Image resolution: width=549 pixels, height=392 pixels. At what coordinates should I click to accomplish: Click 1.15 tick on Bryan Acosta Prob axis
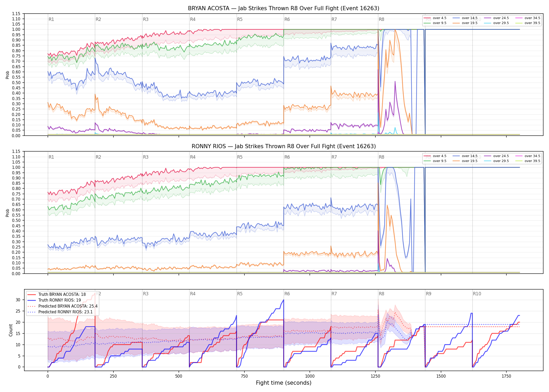tap(16, 14)
